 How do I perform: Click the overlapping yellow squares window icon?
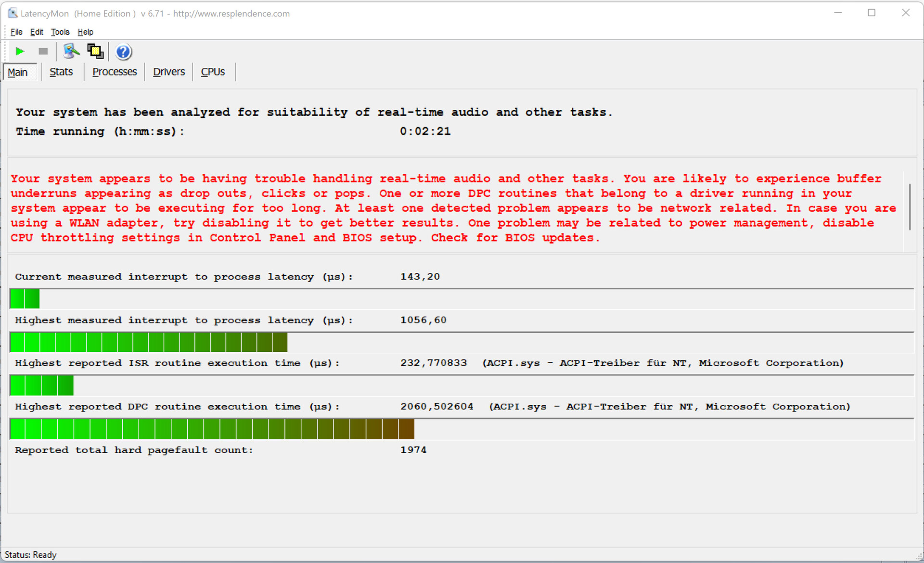tap(95, 51)
